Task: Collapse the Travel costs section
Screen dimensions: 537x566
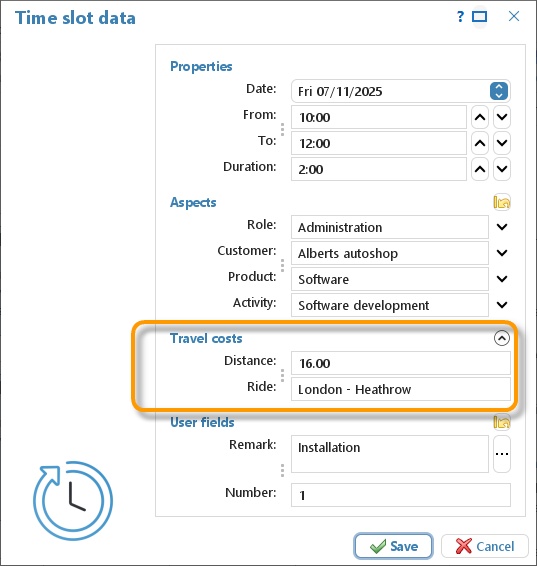Action: [x=502, y=338]
